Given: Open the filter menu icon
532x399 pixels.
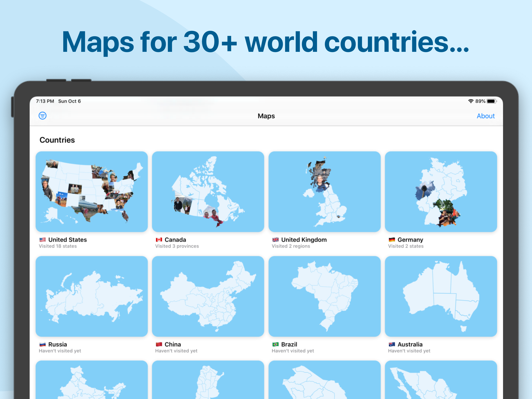Looking at the screenshot, I should 43,116.
